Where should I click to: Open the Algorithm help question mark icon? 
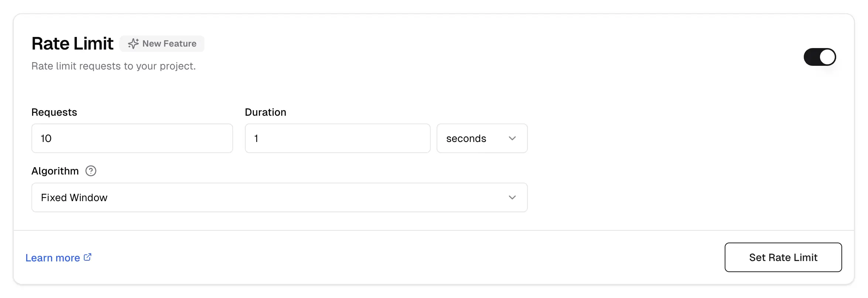pos(90,171)
